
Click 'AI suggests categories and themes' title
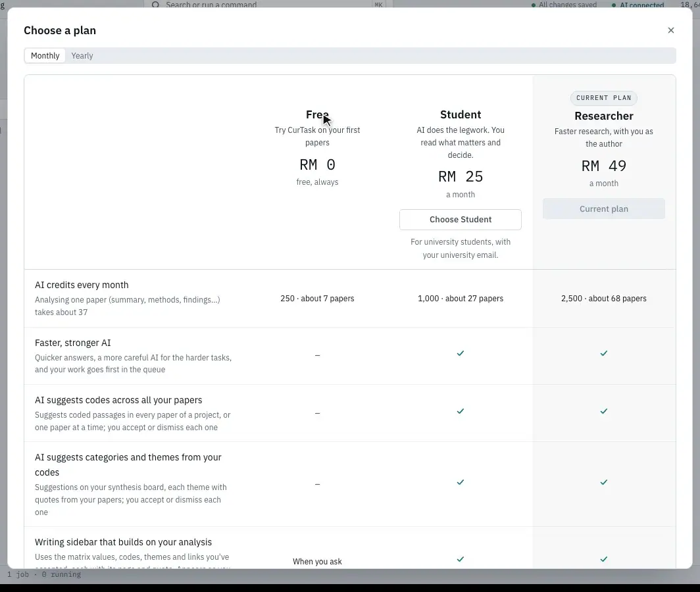click(x=128, y=465)
